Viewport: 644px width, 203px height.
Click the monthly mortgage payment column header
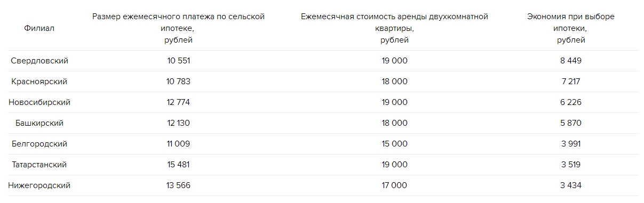point(178,28)
